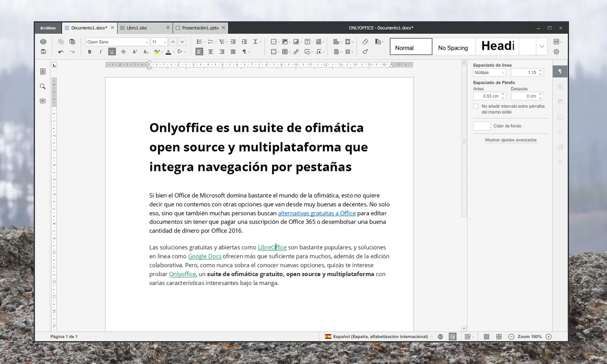Undo the last action
Image resolution: width=607 pixels, height=364 pixels.
click(x=61, y=52)
